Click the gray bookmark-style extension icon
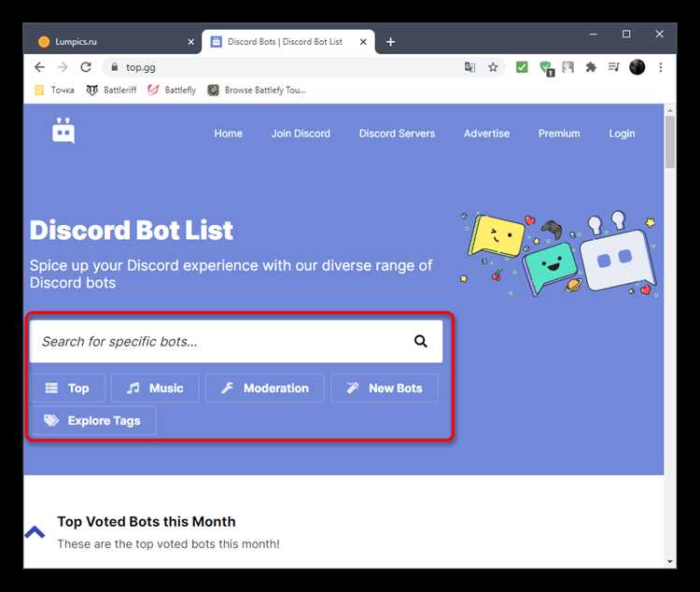700x592 pixels. point(567,67)
